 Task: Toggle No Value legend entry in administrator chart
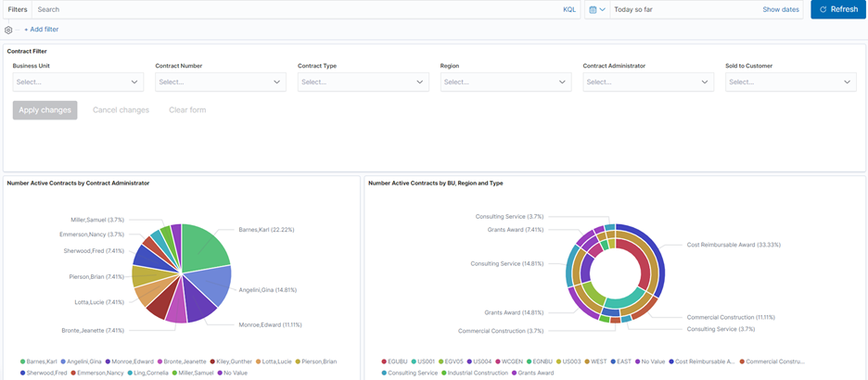(233, 373)
